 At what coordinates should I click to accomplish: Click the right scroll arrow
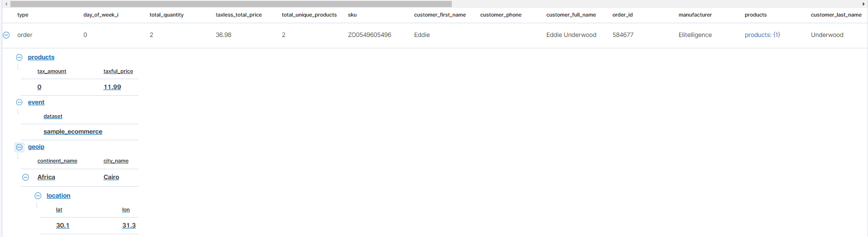(863, 4)
